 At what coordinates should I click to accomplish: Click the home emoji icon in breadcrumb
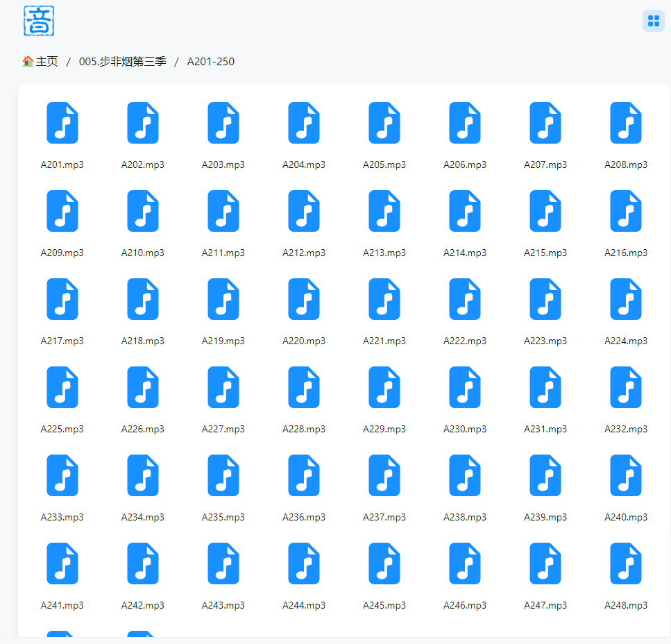[28, 62]
